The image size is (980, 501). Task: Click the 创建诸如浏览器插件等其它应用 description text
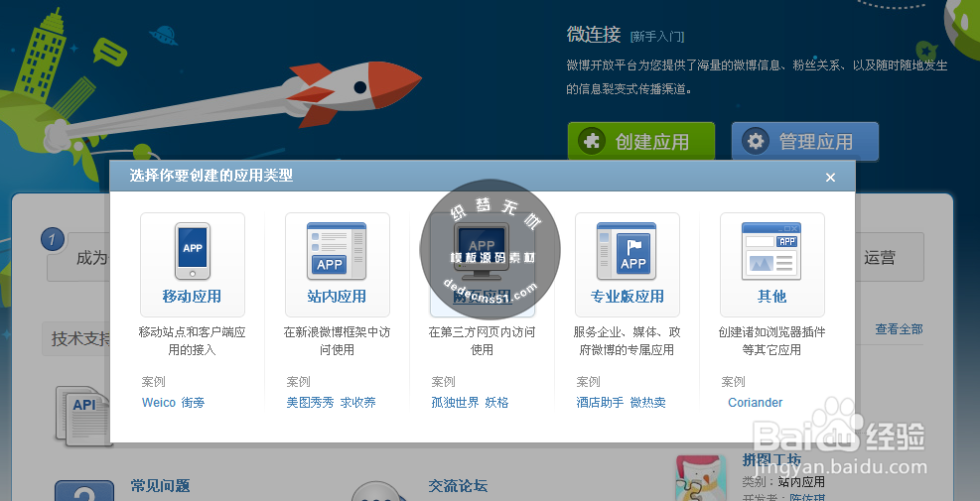(771, 341)
